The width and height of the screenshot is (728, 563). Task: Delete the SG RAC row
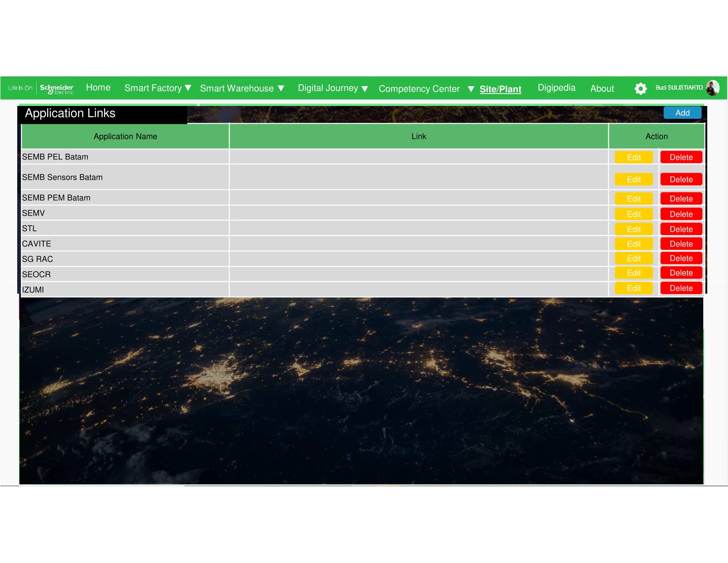click(681, 258)
